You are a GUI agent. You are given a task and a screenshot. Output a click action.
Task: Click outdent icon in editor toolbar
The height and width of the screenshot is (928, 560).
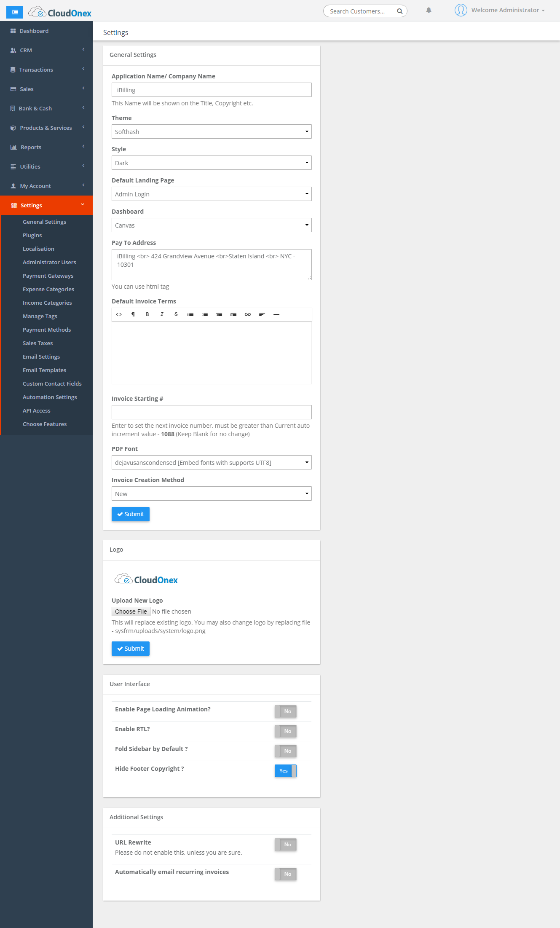[x=219, y=314]
